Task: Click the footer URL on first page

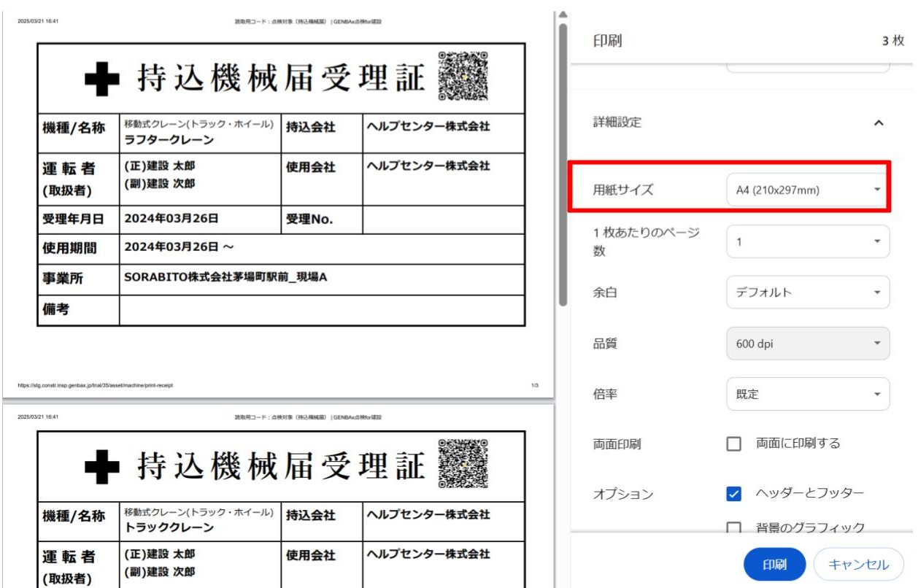Action: (x=95, y=385)
